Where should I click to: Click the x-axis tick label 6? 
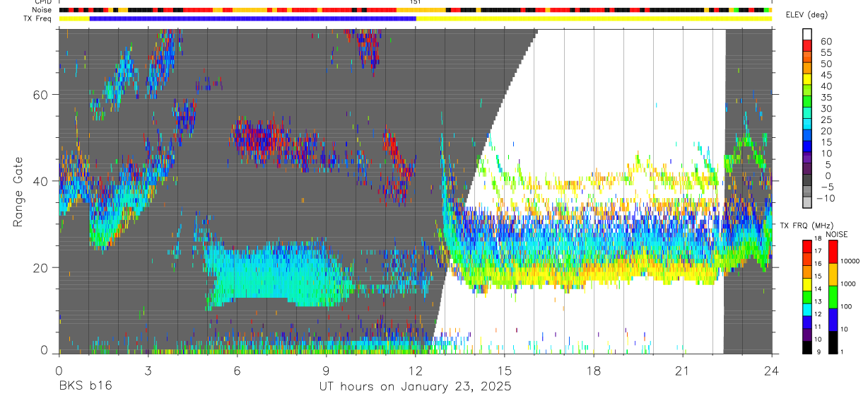237,371
